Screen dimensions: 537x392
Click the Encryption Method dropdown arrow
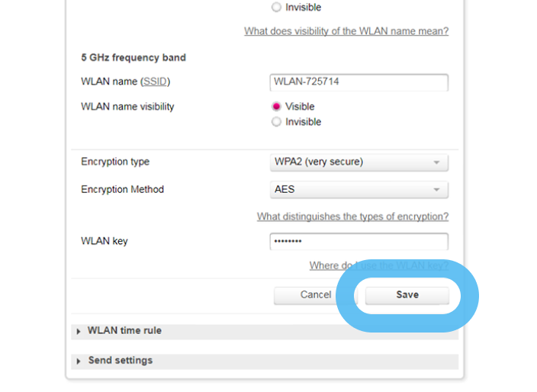436,190
